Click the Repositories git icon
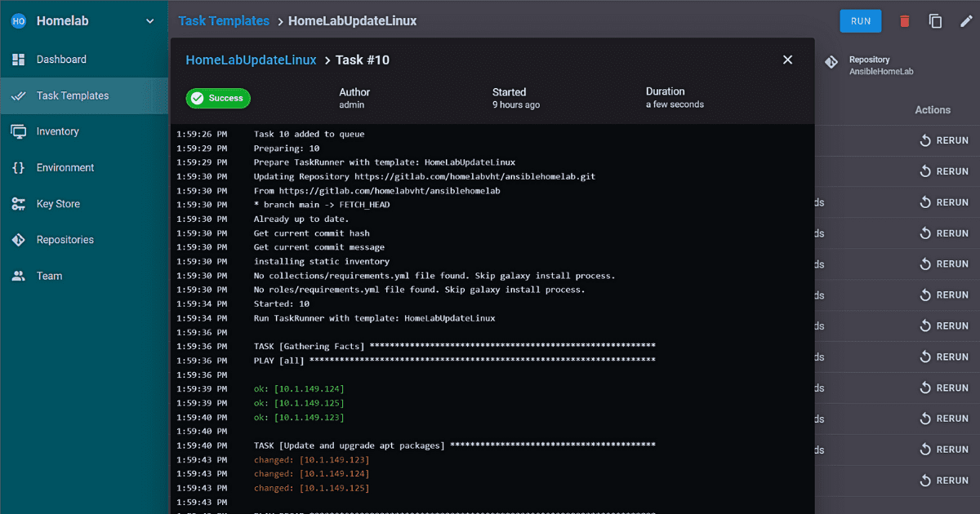This screenshot has height=514, width=980. pos(18,240)
